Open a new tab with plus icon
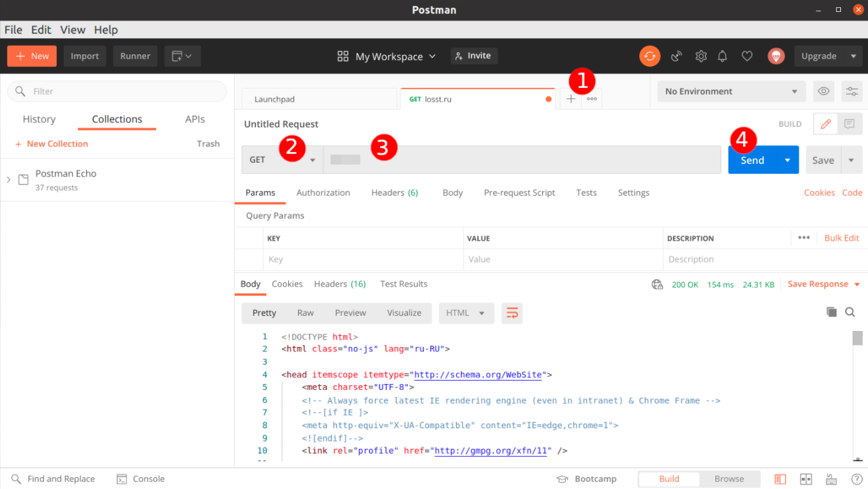868x489 pixels. click(571, 99)
